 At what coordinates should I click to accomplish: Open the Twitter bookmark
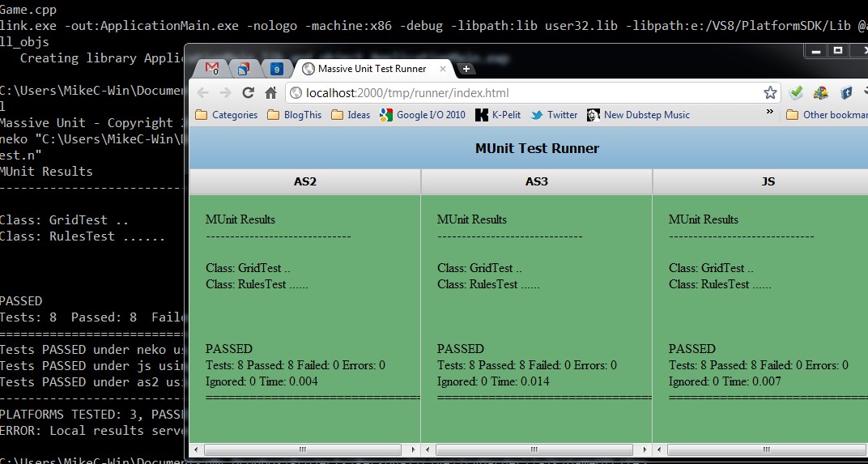point(555,115)
